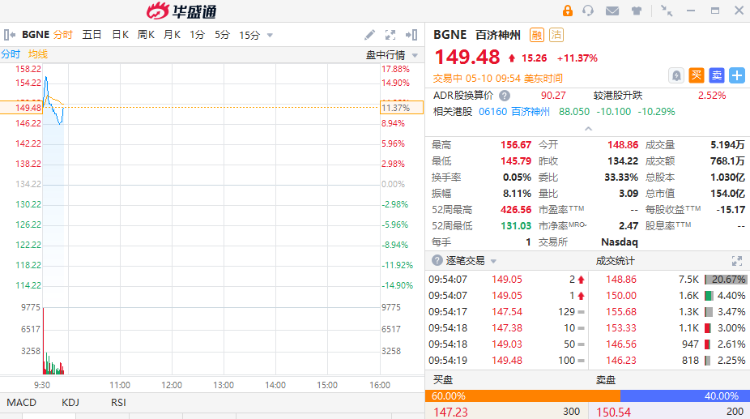
Task: Click the 华盛通 logo
Action: tap(181, 11)
